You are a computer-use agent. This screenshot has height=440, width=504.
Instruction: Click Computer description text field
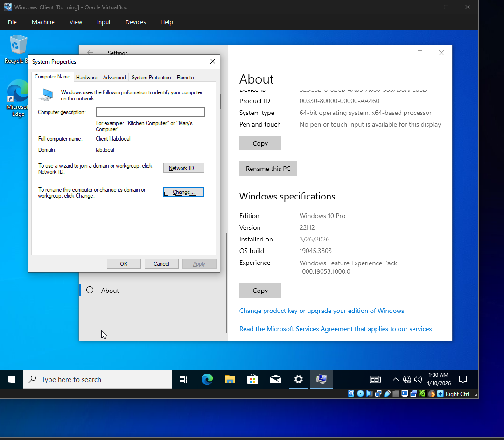(150, 112)
